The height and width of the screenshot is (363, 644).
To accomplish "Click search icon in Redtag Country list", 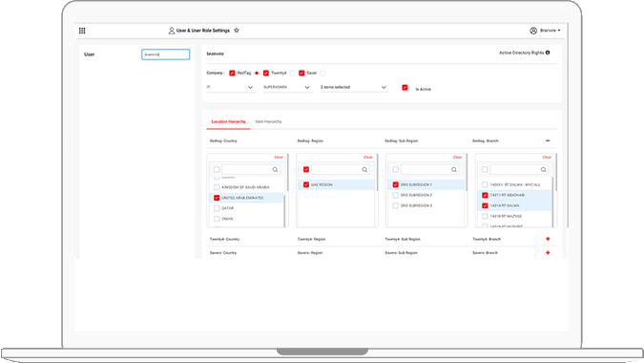I will [275, 169].
